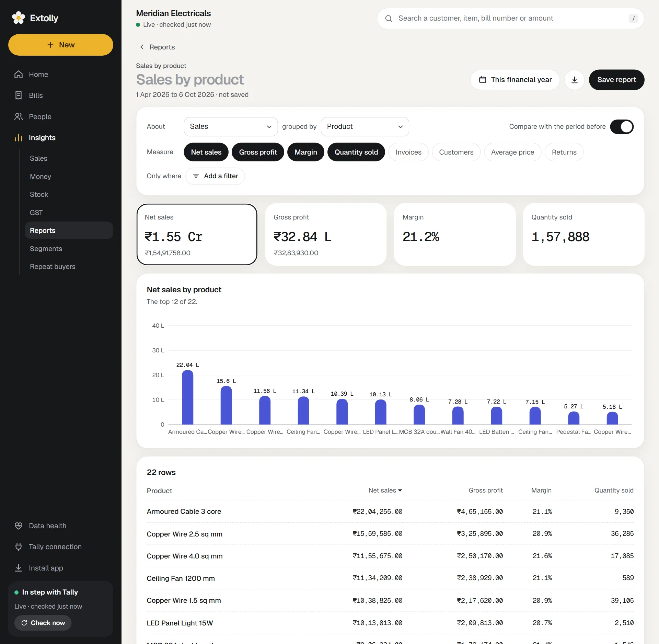659x644 pixels.
Task: Open the About Sales dropdown
Action: [x=231, y=127]
